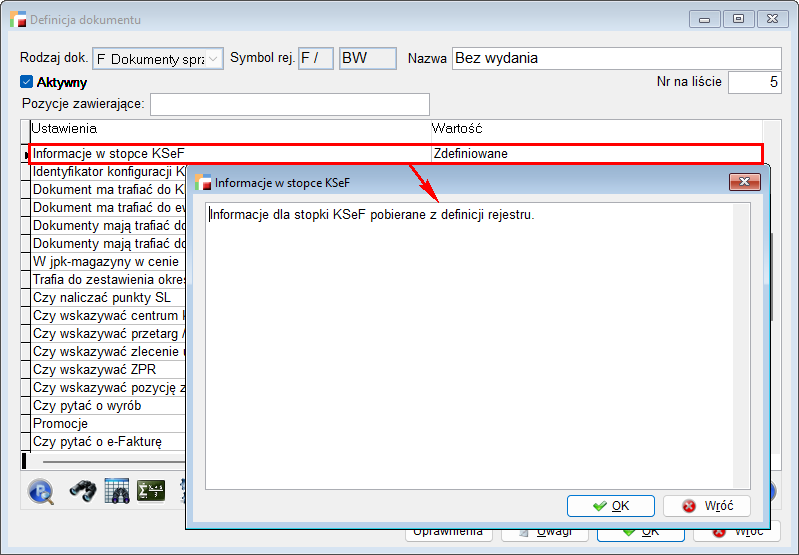Close the Informacje w stopce KSeF dialog
The width and height of the screenshot is (799, 555).
click(x=744, y=182)
